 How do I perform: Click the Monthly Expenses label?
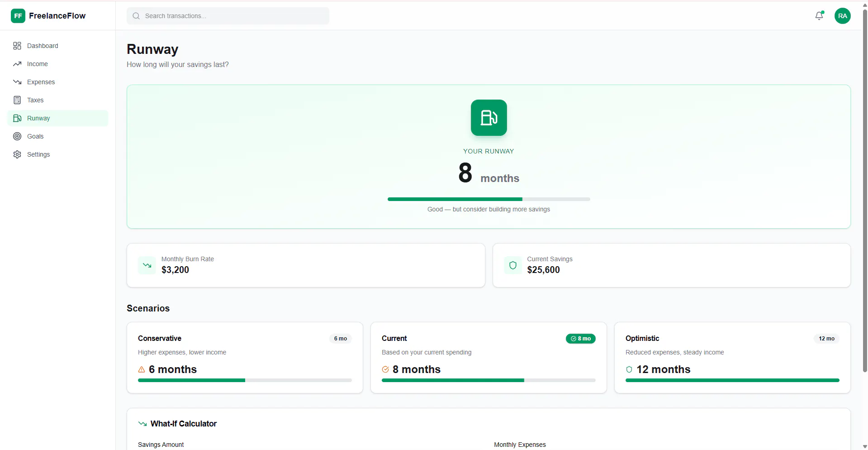point(520,445)
